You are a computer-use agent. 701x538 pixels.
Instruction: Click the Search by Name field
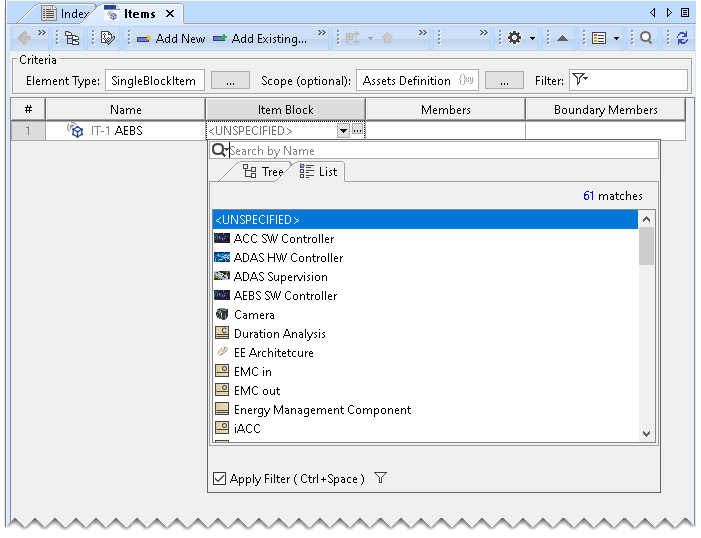pyautogui.click(x=440, y=151)
